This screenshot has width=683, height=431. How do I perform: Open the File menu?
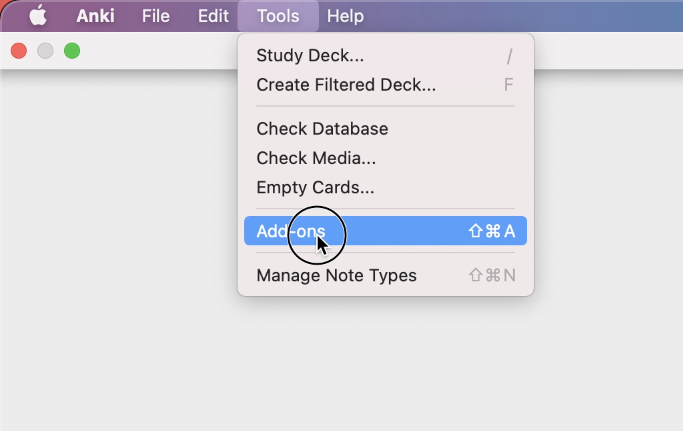tap(156, 16)
